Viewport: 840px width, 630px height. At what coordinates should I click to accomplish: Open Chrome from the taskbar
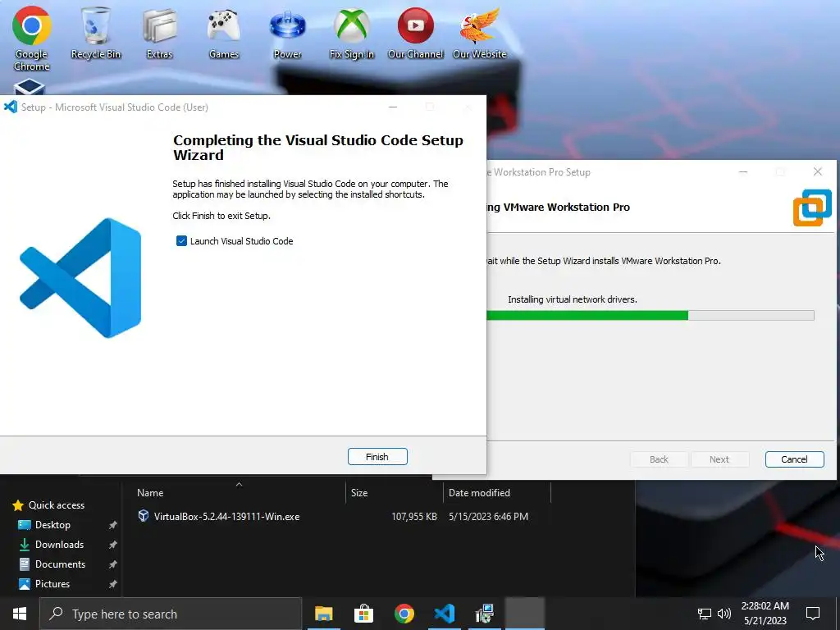coord(404,614)
